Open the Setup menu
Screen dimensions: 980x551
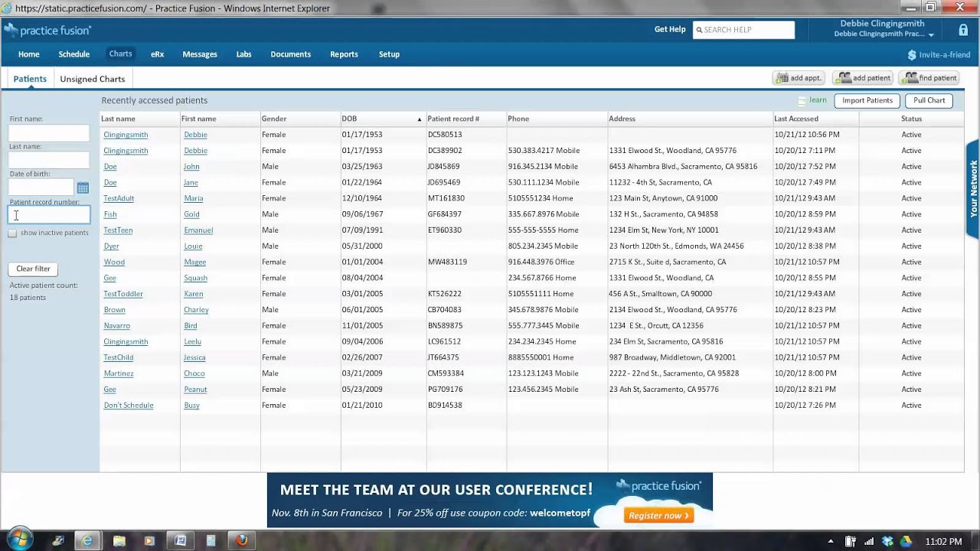click(389, 54)
